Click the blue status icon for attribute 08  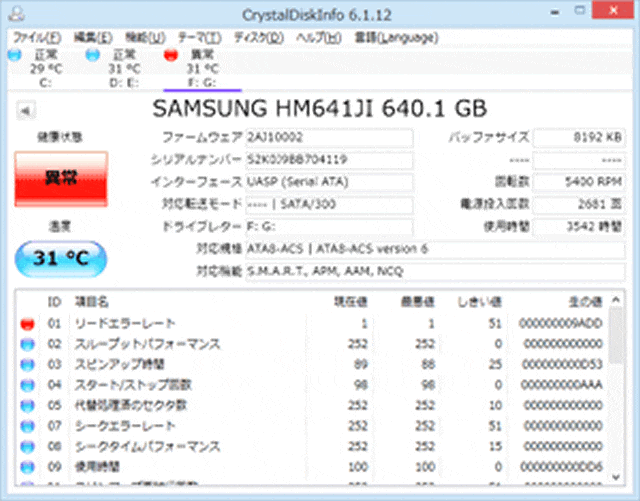coord(27,447)
